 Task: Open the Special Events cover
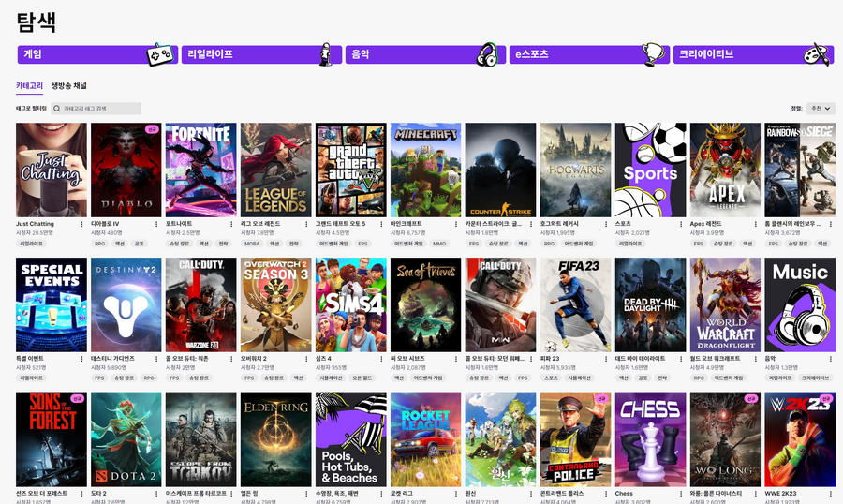[x=52, y=305]
